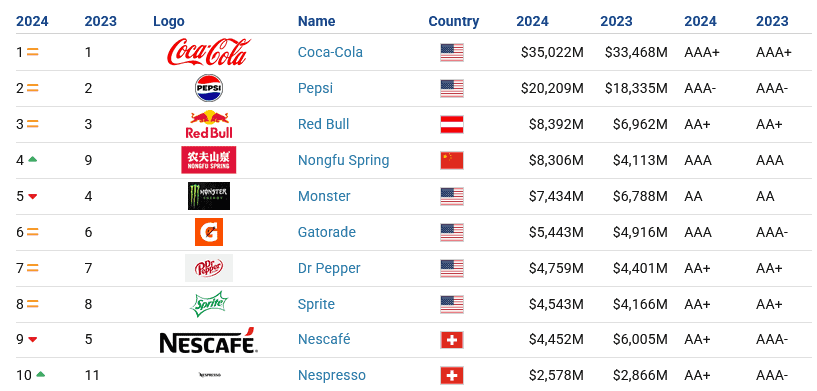
Task: Follow the Nespresso brand link
Action: point(332,375)
